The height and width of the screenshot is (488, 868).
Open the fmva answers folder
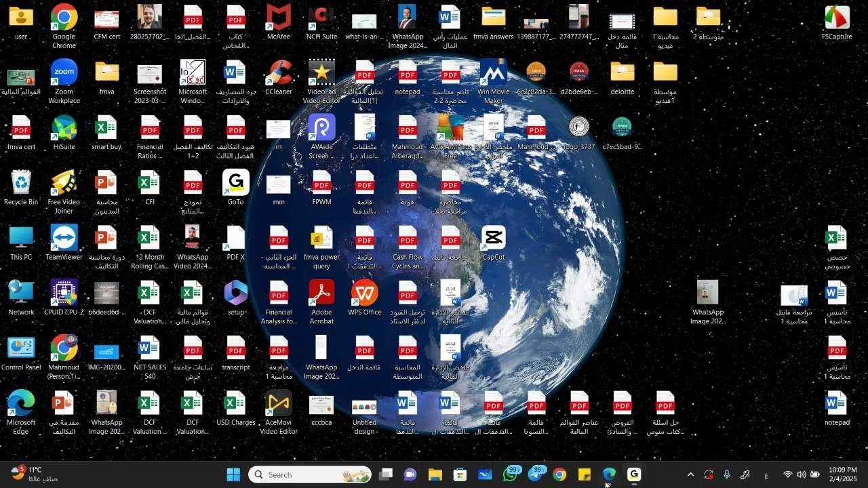[493, 22]
